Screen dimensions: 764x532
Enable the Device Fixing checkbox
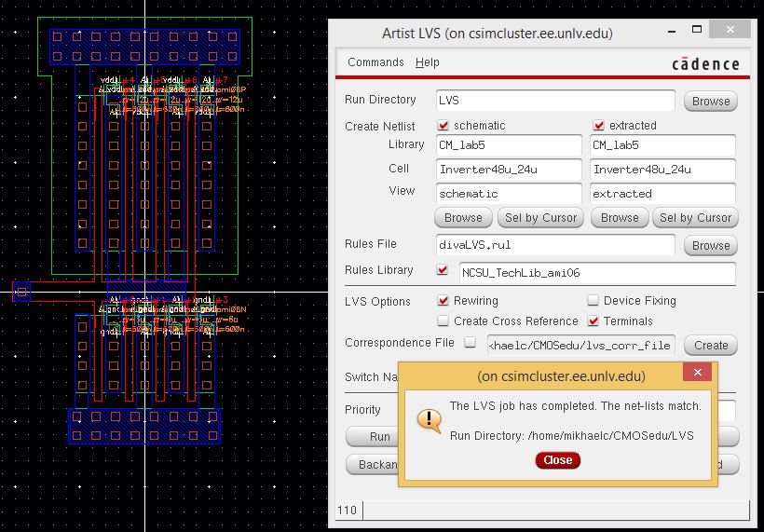[x=593, y=301]
